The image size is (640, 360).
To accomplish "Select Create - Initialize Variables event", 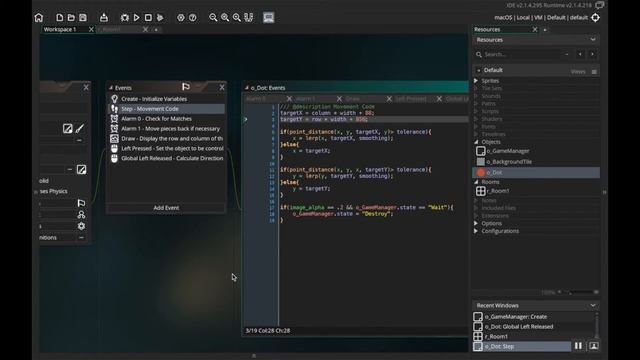I will pyautogui.click(x=166, y=99).
